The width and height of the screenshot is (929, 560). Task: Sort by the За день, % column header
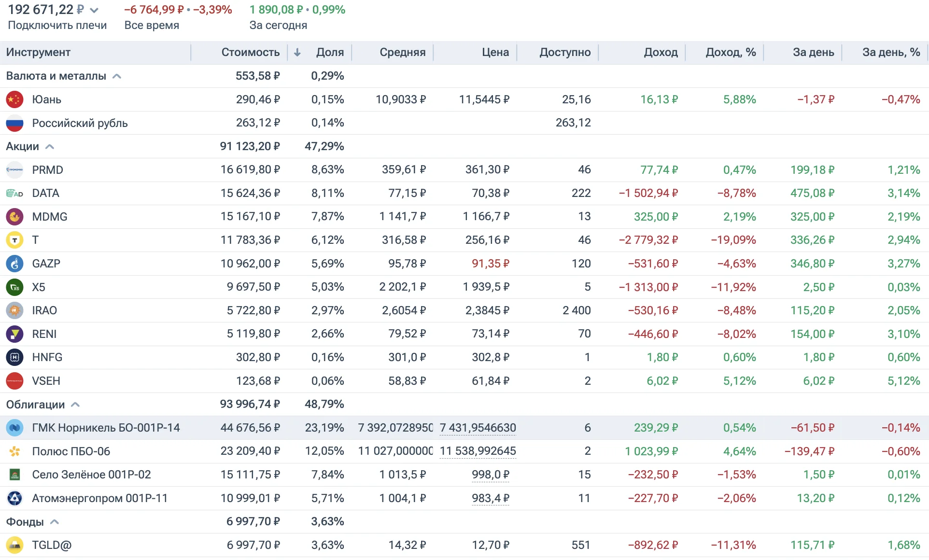pos(891,52)
